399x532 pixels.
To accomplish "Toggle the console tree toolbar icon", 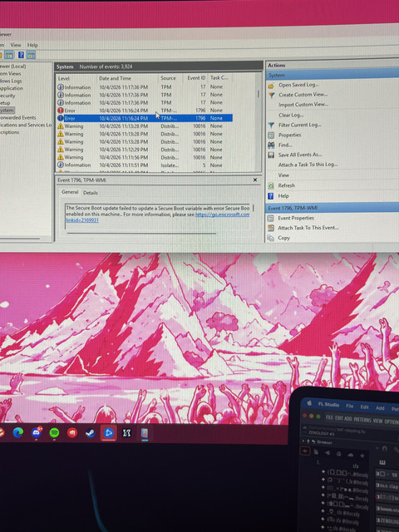I will pyautogui.click(x=9, y=55).
